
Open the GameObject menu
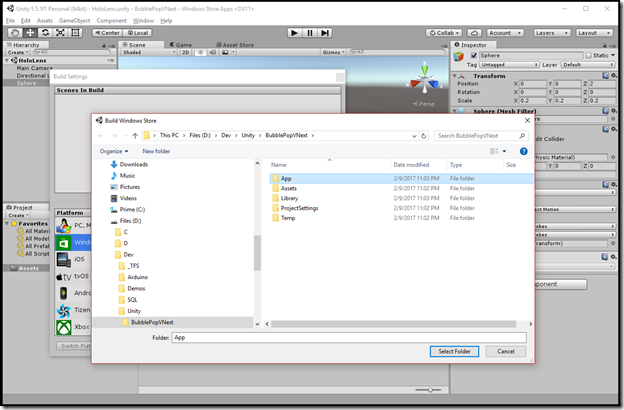coord(74,21)
